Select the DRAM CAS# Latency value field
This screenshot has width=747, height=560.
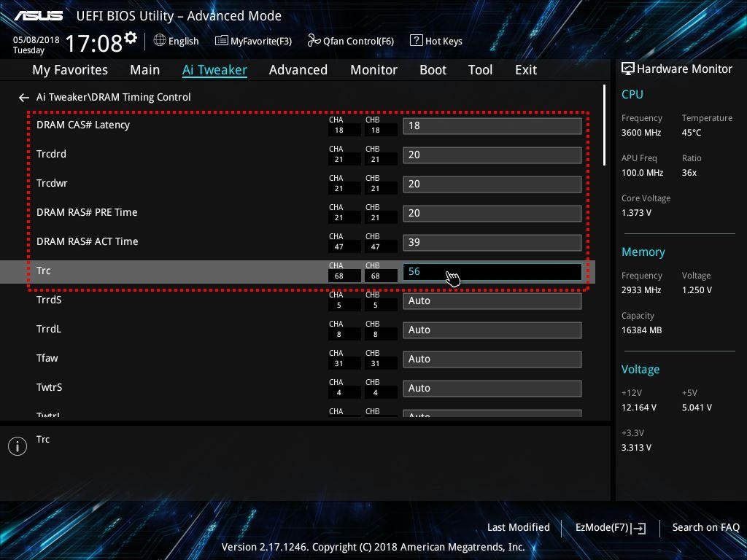point(491,125)
